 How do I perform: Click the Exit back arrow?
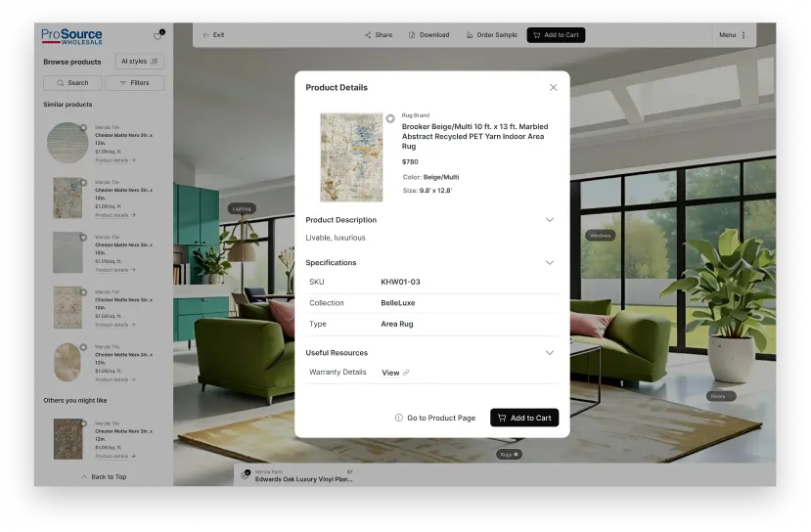tap(206, 35)
